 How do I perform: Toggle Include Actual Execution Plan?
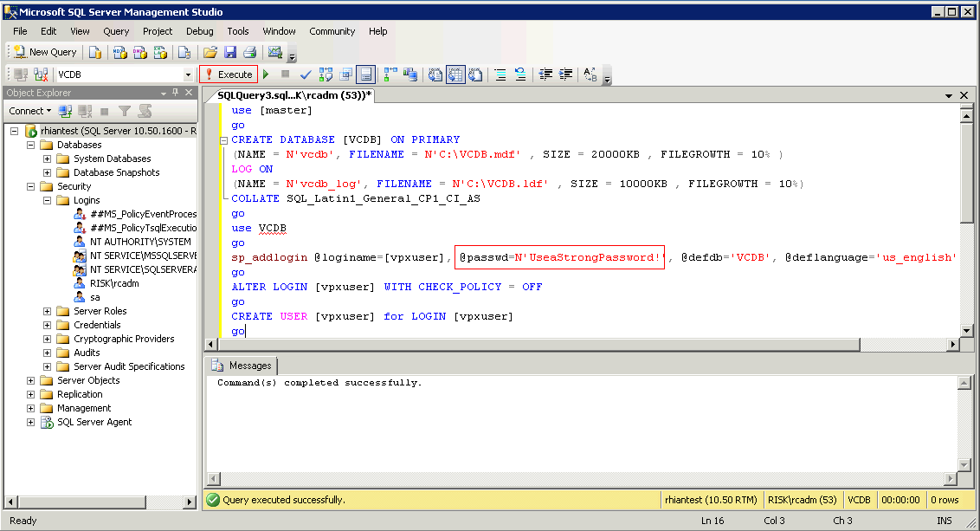tap(390, 74)
